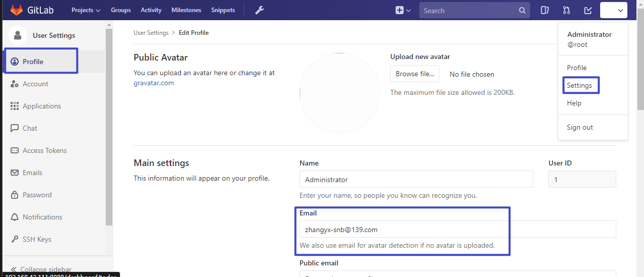Open the to-dos checkmark icon
Image resolution: width=644 pixels, height=277 pixels.
(x=588, y=10)
